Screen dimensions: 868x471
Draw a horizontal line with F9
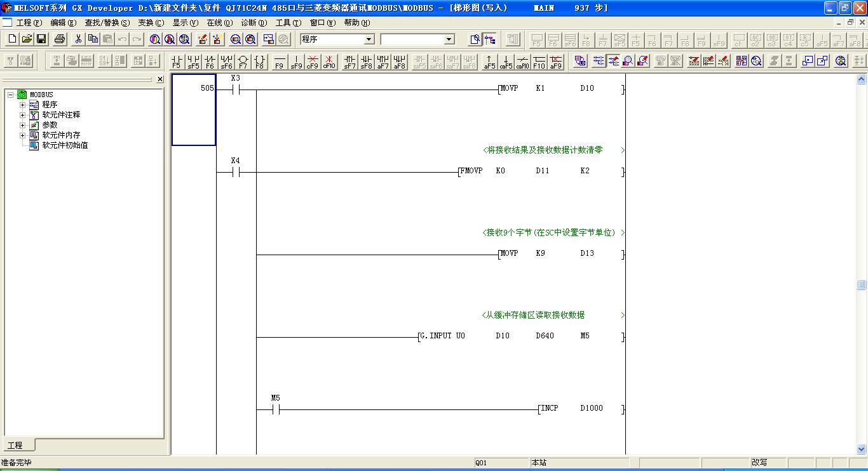pos(279,62)
